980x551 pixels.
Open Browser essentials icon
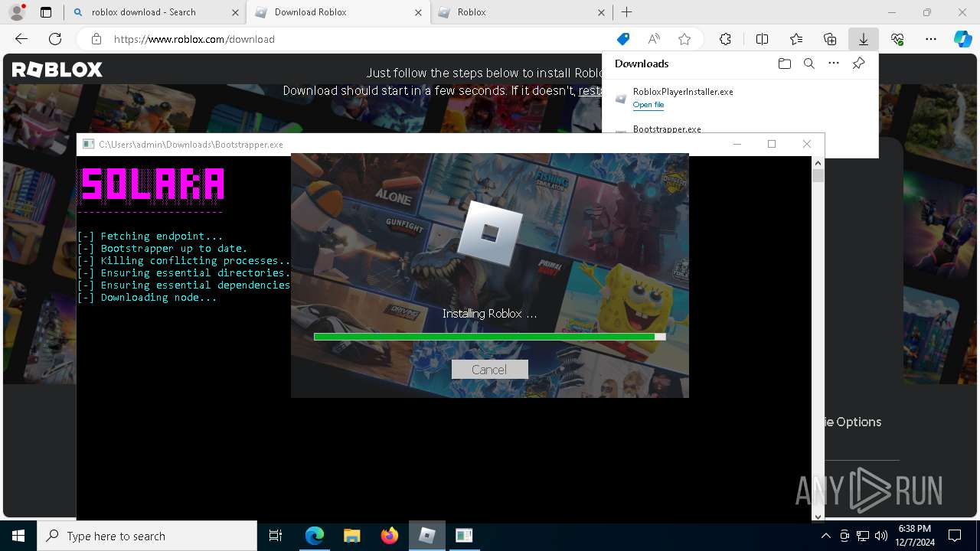coord(897,39)
